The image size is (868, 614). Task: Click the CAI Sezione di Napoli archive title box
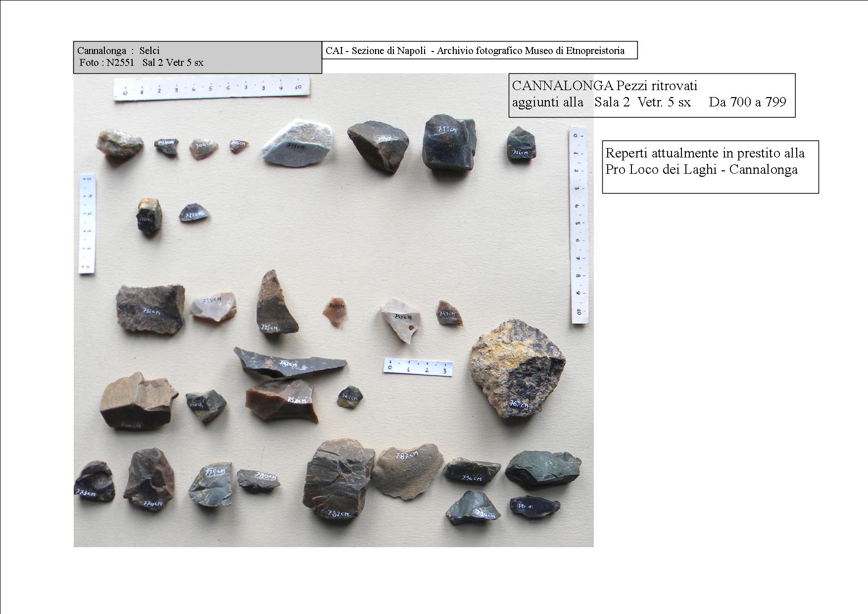480,51
